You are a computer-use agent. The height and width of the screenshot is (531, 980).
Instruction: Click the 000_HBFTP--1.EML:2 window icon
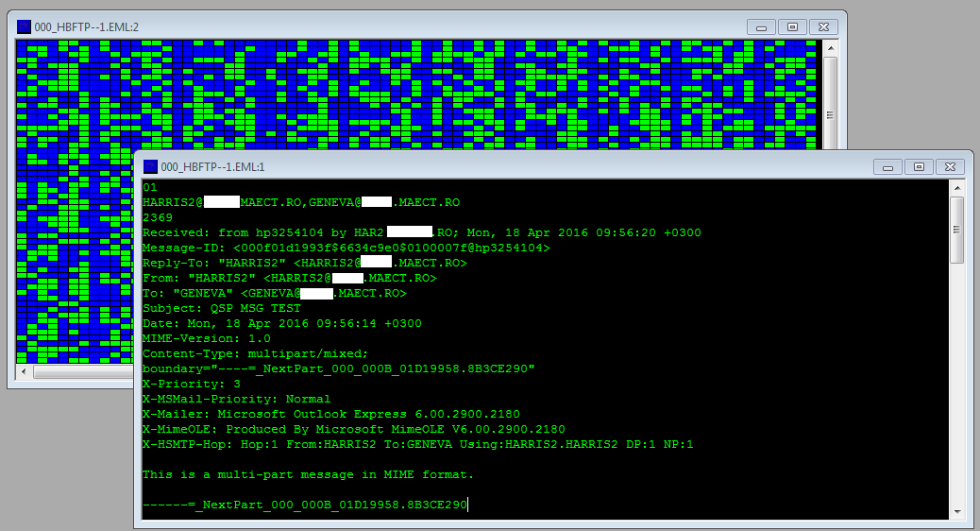pos(25,27)
